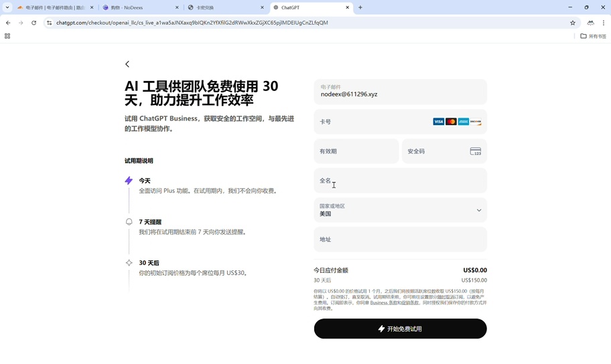
Task: Click the 开始免费试用 button
Action: pos(400,329)
